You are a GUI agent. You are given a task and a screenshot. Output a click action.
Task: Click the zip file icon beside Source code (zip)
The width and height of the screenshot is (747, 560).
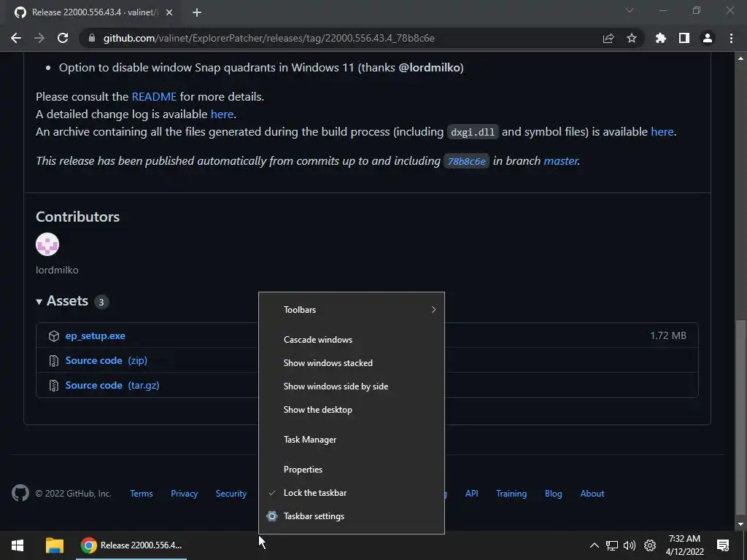coord(54,360)
